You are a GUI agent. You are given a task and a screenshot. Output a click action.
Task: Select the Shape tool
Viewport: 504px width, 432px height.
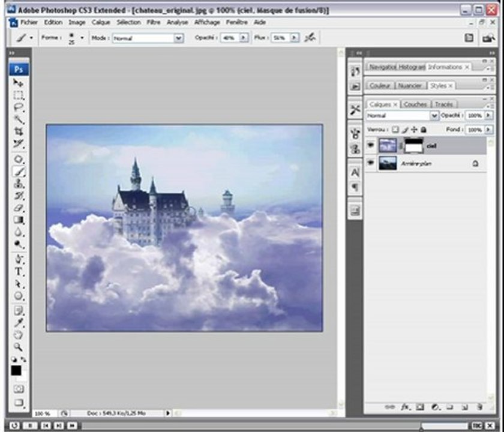19,296
